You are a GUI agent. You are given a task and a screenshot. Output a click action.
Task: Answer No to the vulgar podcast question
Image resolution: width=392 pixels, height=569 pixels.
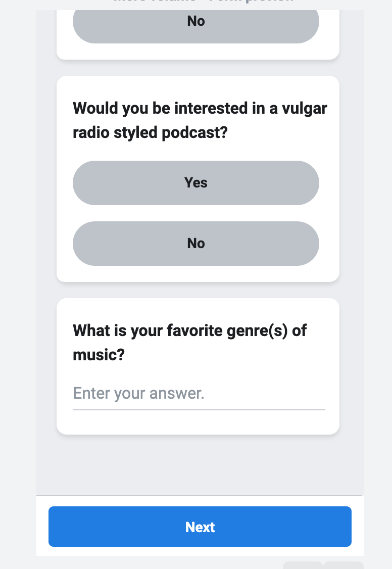click(196, 244)
